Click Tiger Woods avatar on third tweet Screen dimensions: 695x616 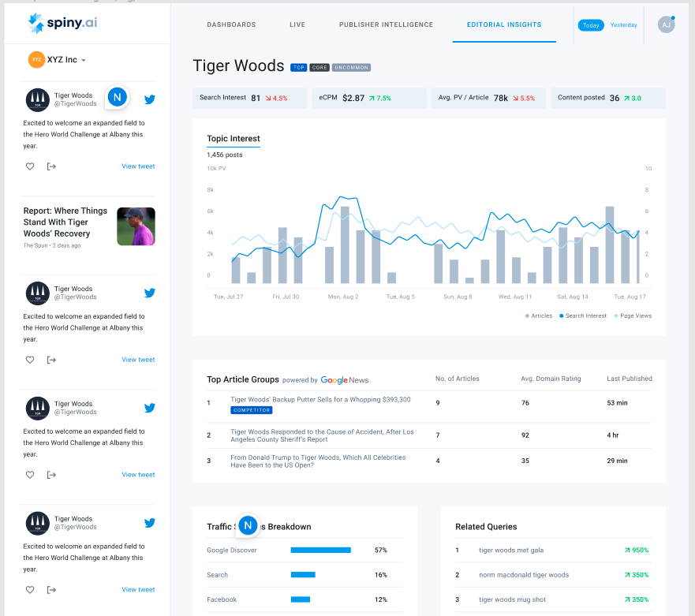(38, 408)
